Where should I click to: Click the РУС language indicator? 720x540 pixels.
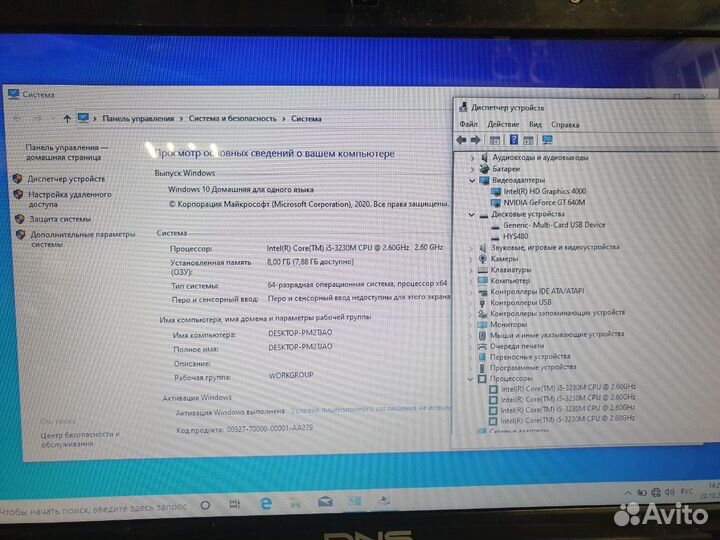(686, 492)
